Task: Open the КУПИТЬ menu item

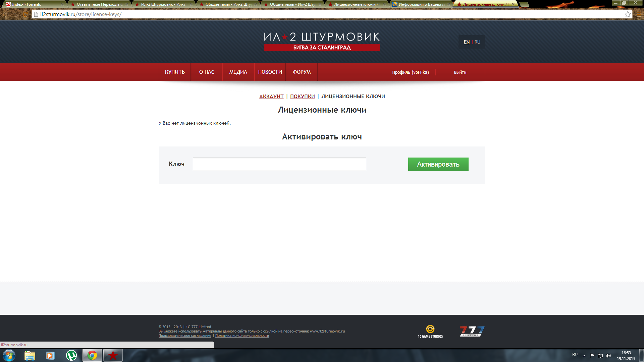Action: (175, 72)
